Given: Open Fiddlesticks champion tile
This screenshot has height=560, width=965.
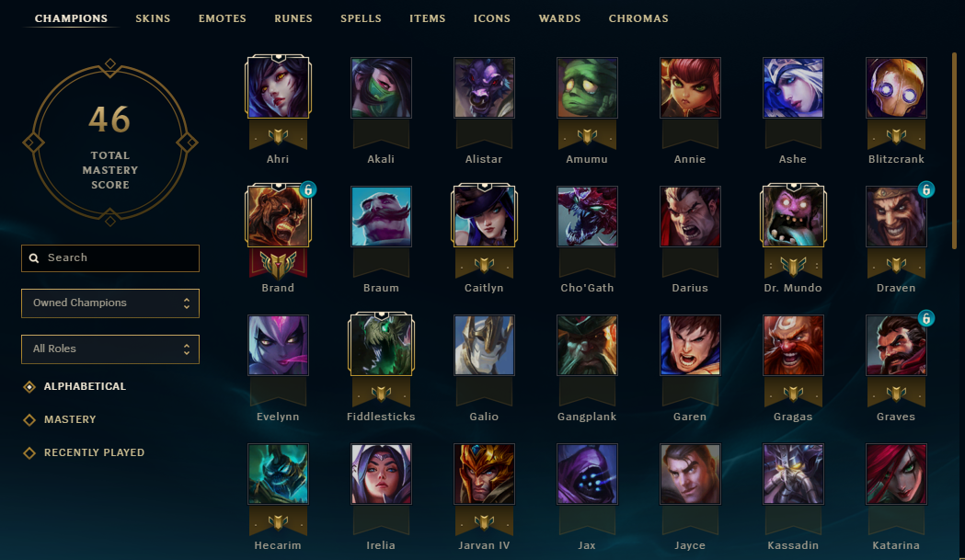Looking at the screenshot, I should tap(381, 345).
